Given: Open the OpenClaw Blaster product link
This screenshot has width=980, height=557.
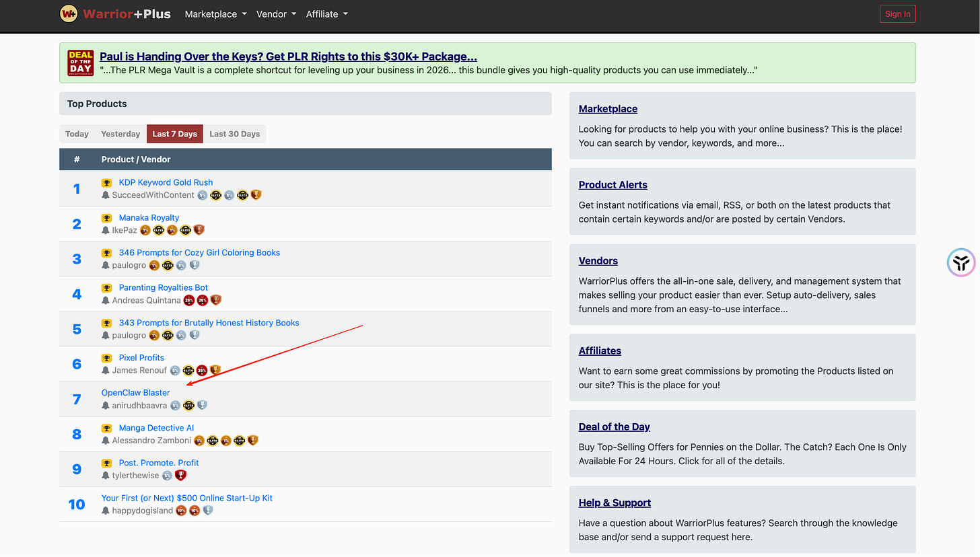Looking at the screenshot, I should [x=135, y=393].
